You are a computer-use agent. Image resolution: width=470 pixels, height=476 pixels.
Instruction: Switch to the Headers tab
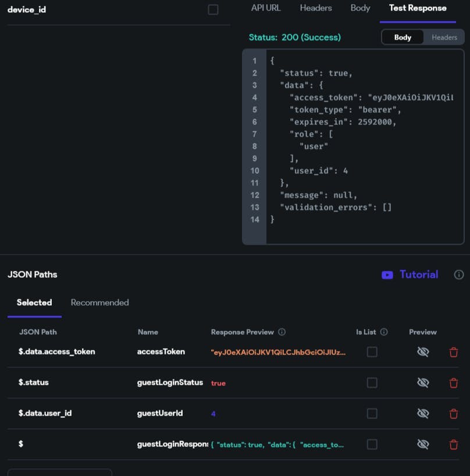tap(316, 8)
